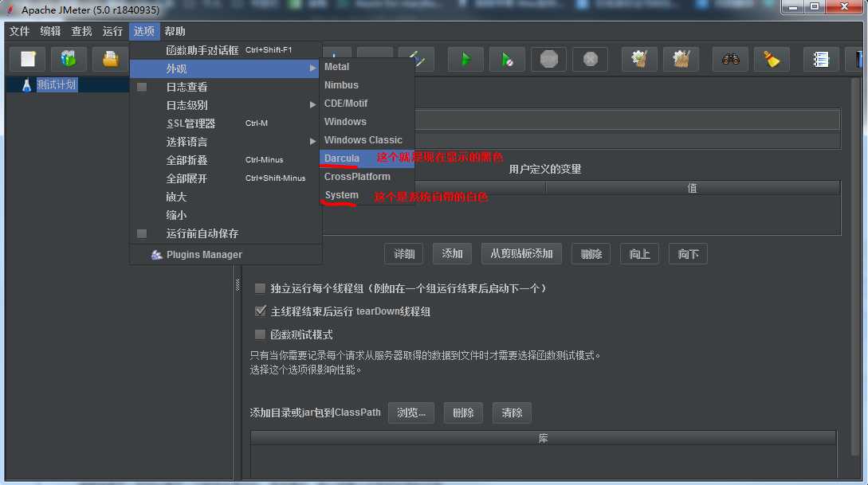Click 浏览 to add a jar to ClassPath
Image resolution: width=868 pixels, height=485 pixels.
pyautogui.click(x=411, y=413)
